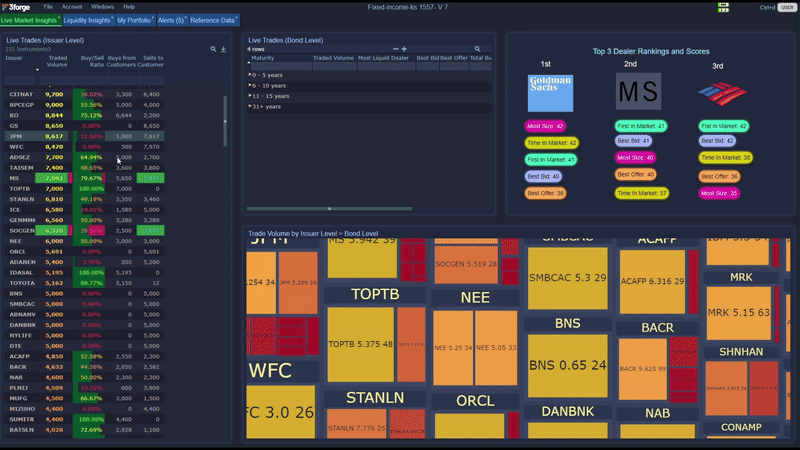Image resolution: width=800 pixels, height=450 pixels.
Task: Download the Issuer Level trades table
Action: tap(223, 49)
